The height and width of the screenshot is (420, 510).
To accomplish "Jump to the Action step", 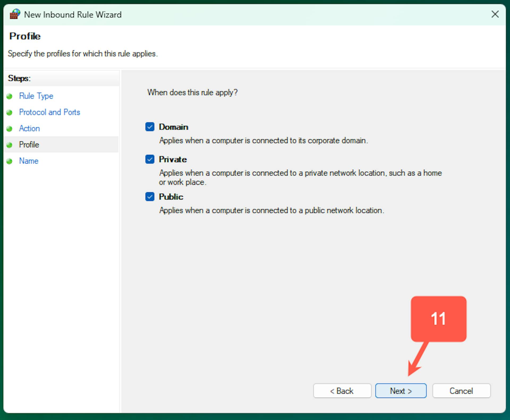I will coord(29,128).
